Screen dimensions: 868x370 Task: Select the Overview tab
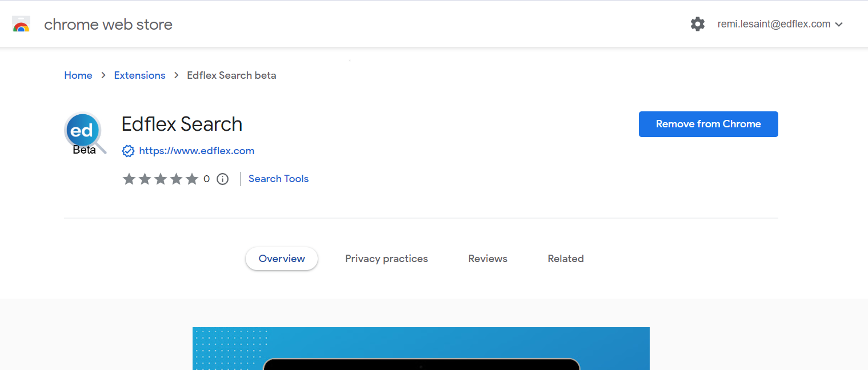(282, 259)
